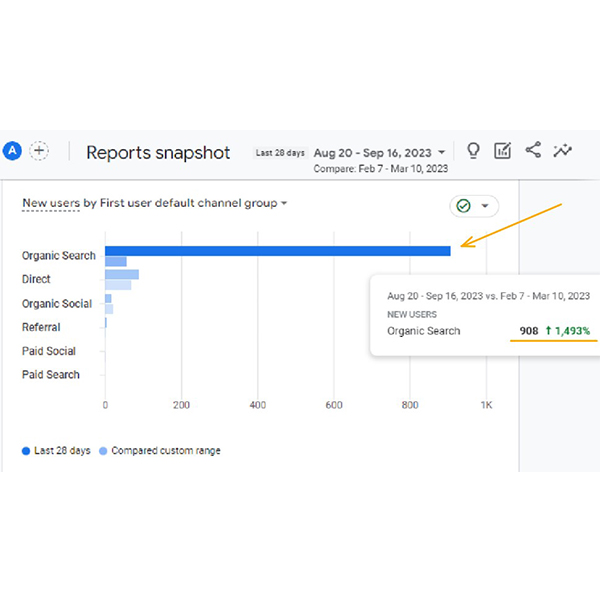Viewport: 600px width, 600px height.
Task: Click the Compared custom range legend swatch
Action: (103, 451)
